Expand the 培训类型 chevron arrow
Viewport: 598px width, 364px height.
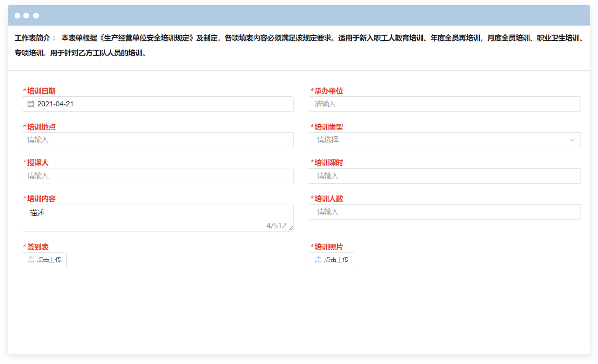572,140
